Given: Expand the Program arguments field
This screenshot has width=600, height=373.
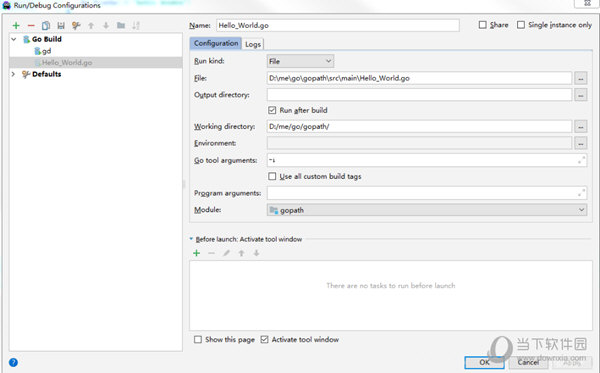Looking at the screenshot, I should point(581,193).
